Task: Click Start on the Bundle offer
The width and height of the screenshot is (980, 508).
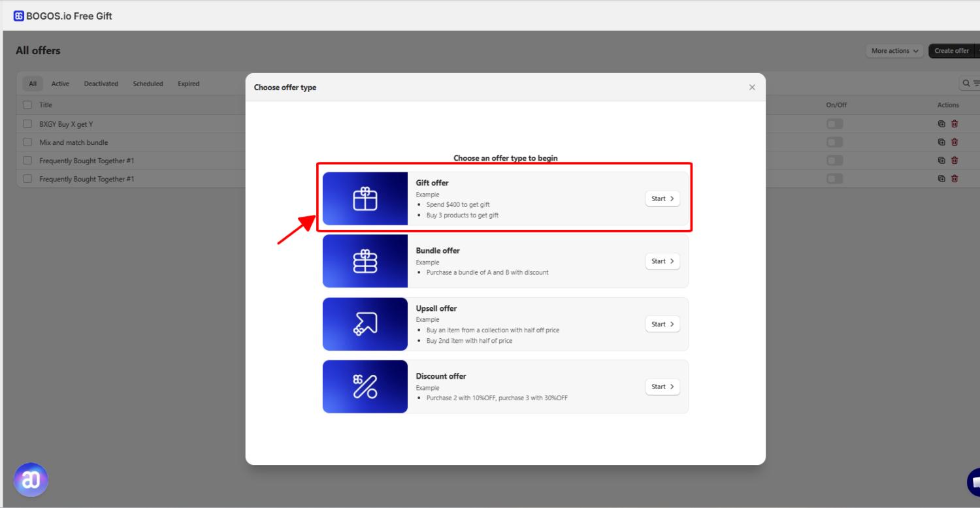Action: point(662,261)
